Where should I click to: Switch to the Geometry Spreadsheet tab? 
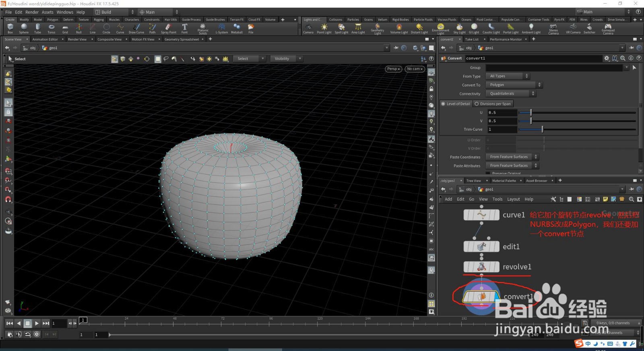[x=182, y=39]
